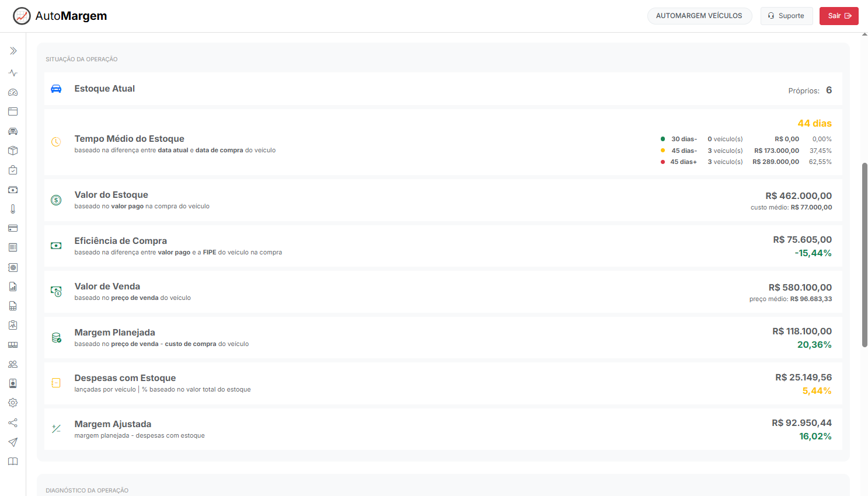Open the speedometer dashboard icon
This screenshot has width=868, height=496.
[13, 92]
